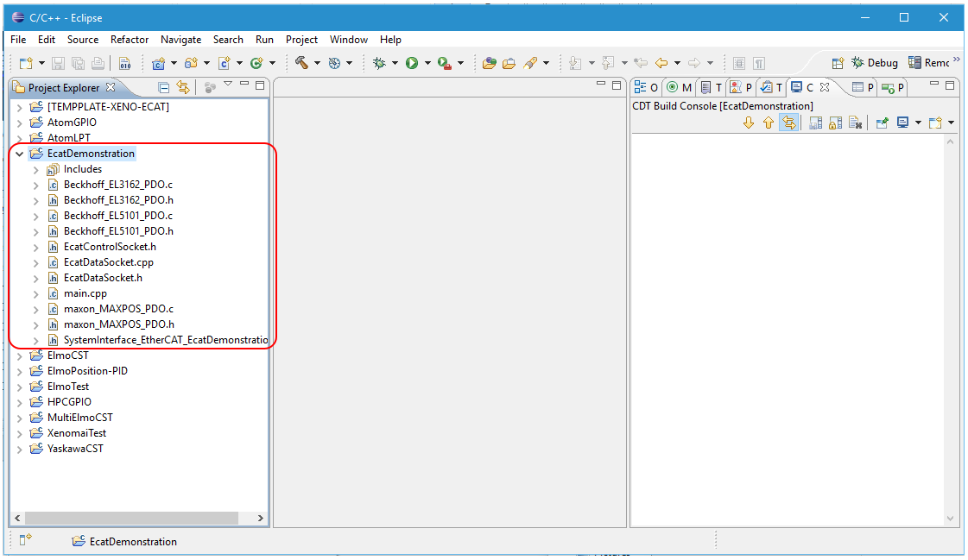Close the Console view tab
This screenshot has width=968, height=560.
point(824,87)
